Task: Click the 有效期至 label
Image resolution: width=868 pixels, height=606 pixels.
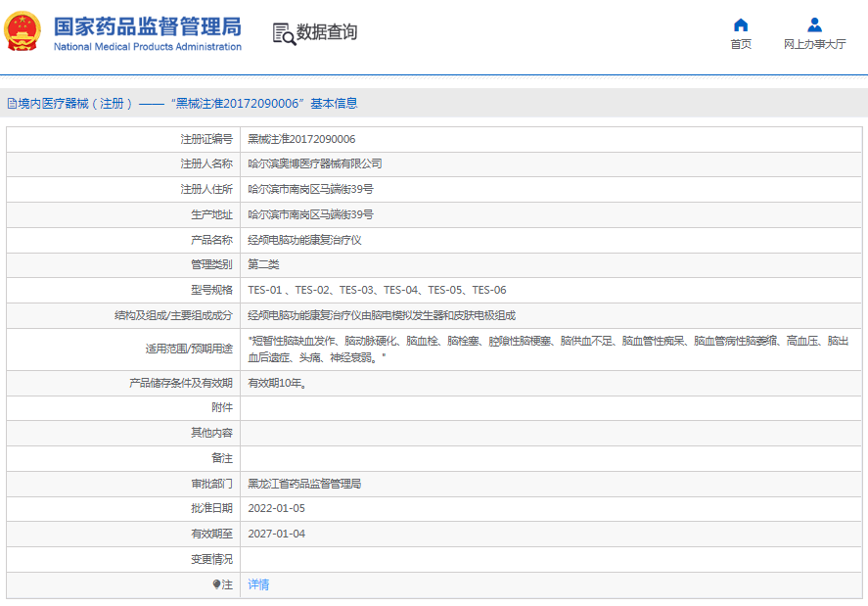Action: [212, 534]
